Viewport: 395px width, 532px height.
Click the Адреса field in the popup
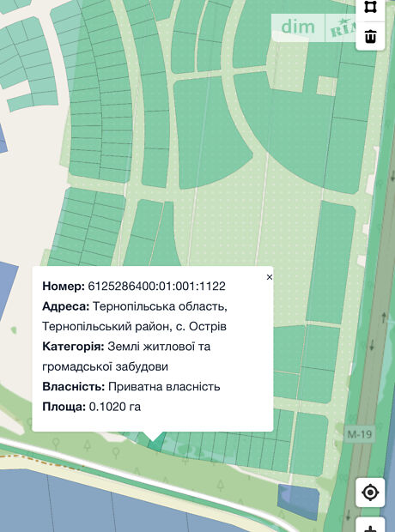coord(135,317)
